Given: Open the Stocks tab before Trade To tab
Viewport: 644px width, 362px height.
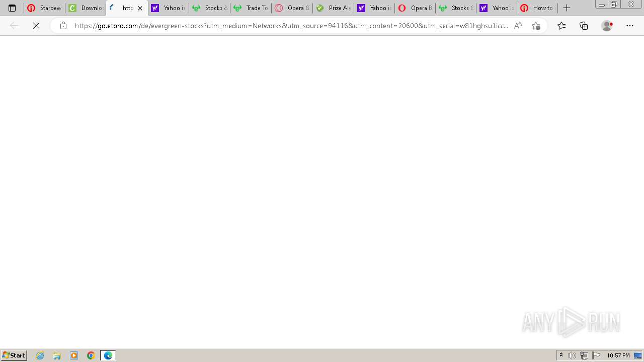Looking at the screenshot, I should click(x=210, y=8).
